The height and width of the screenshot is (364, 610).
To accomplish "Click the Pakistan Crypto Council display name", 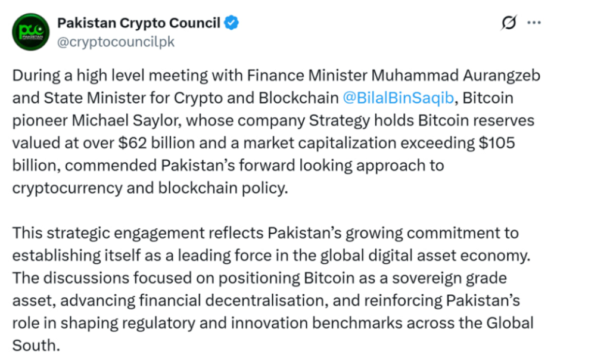I will coord(139,24).
